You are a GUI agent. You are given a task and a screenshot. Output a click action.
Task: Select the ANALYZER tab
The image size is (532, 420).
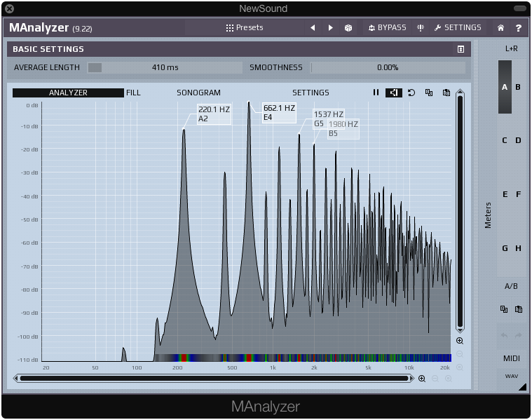tap(68, 93)
